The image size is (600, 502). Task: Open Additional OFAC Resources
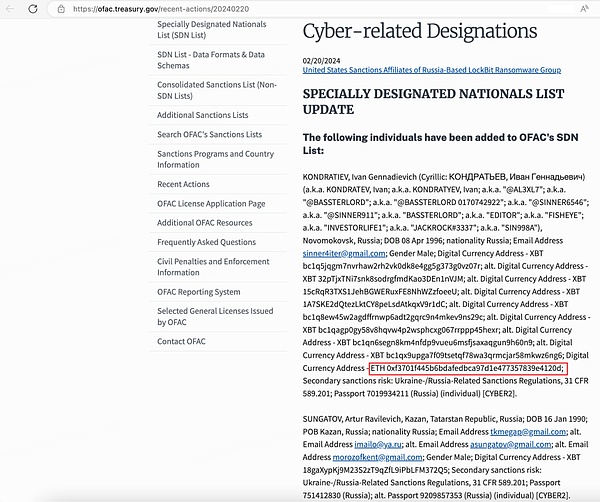(205, 222)
